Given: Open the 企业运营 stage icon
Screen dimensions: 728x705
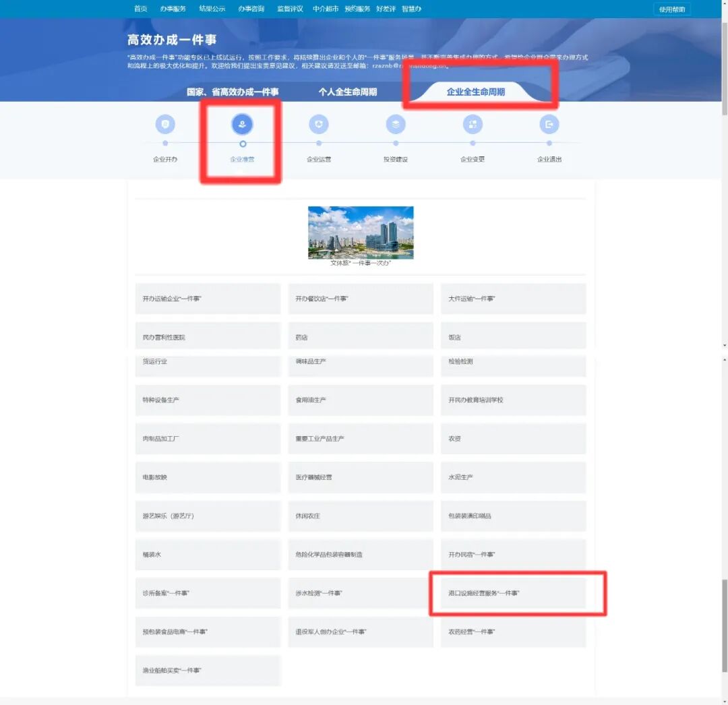Looking at the screenshot, I should click(x=319, y=125).
